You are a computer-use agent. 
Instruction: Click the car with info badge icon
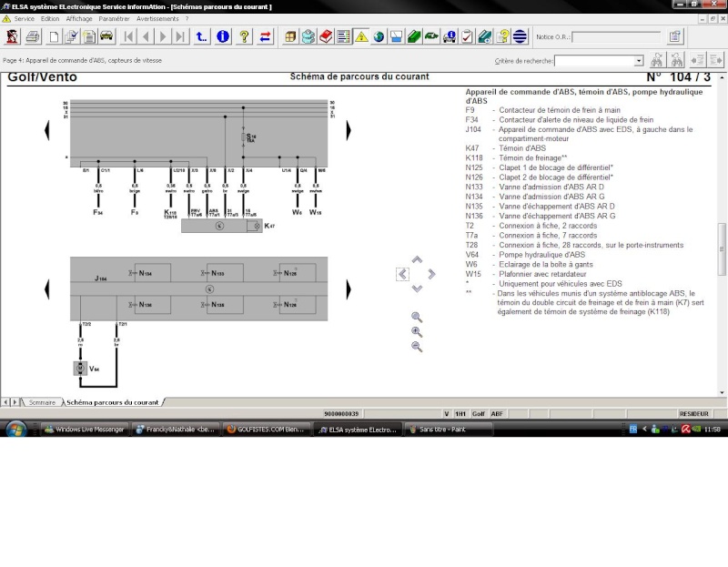pos(449,36)
